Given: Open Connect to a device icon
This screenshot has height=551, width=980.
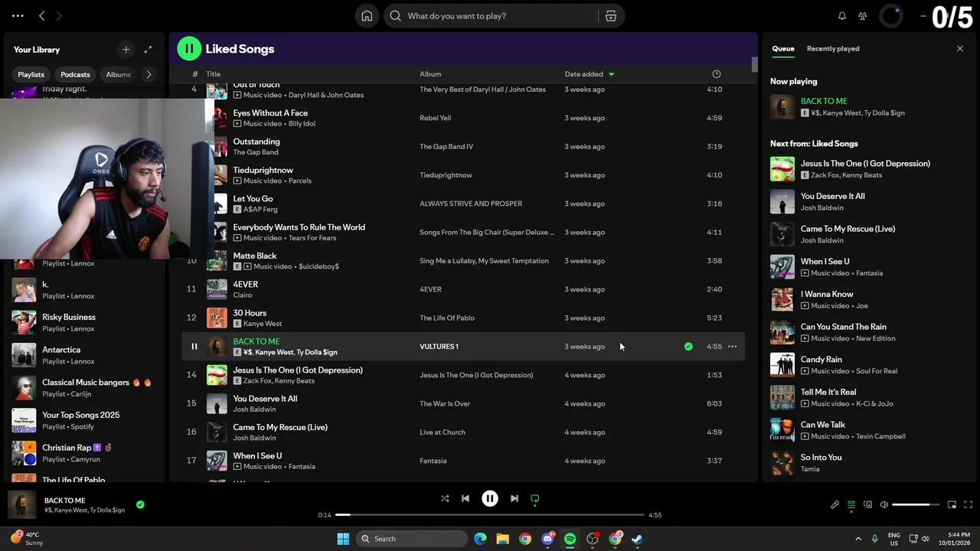Looking at the screenshot, I should click(868, 505).
